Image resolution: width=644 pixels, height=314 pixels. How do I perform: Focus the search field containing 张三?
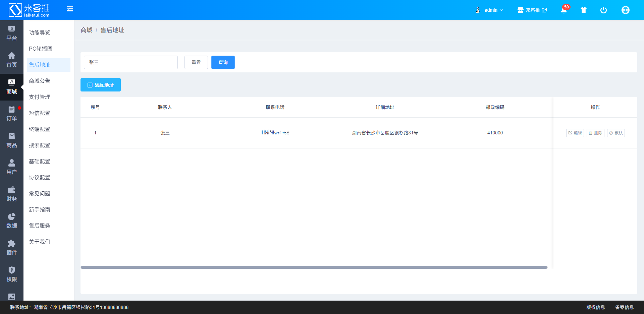[131, 62]
